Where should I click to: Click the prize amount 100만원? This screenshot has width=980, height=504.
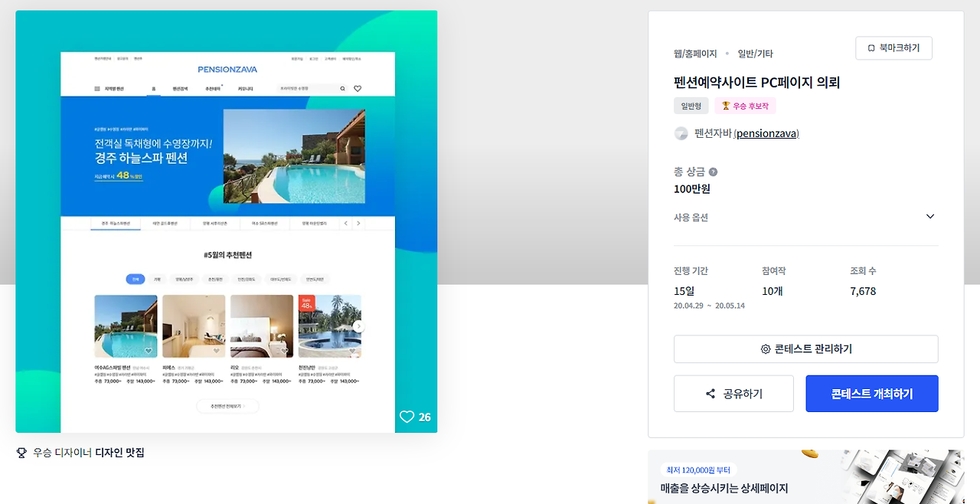point(692,189)
